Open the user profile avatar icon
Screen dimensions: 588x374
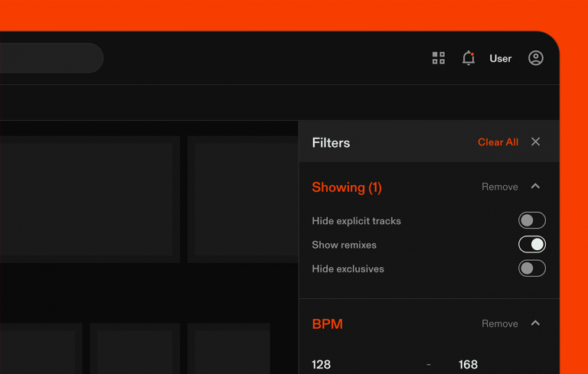pyautogui.click(x=536, y=58)
